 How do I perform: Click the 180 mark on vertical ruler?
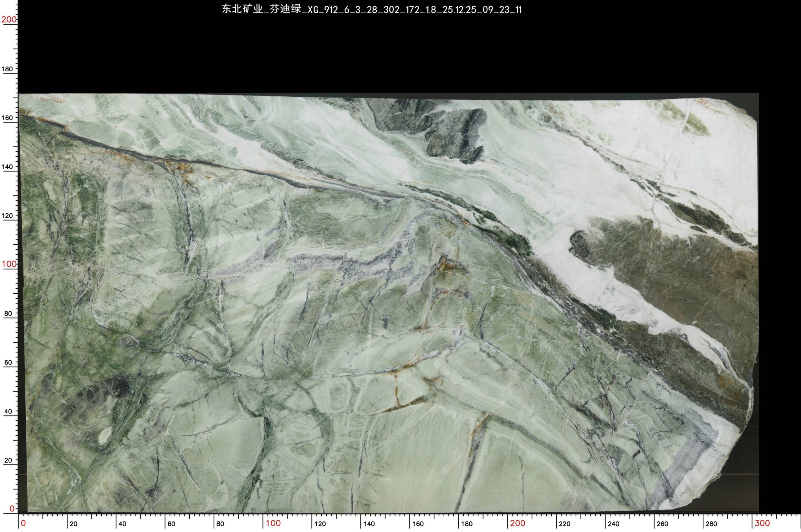pyautogui.click(x=8, y=69)
